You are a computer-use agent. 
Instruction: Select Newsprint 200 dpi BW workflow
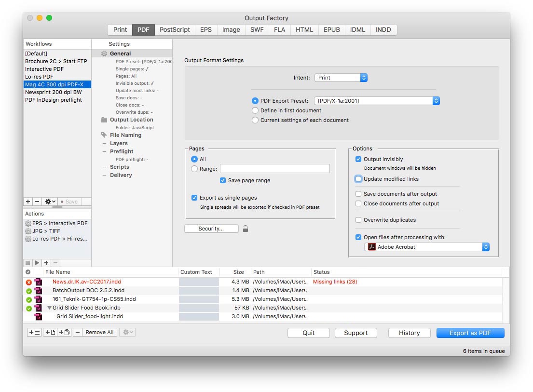click(54, 92)
